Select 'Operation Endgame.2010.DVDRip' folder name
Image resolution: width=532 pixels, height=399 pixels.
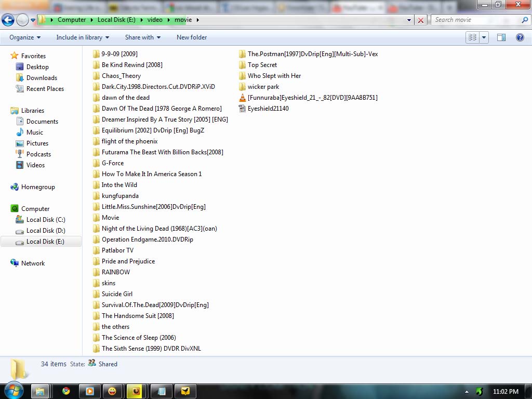(x=147, y=240)
